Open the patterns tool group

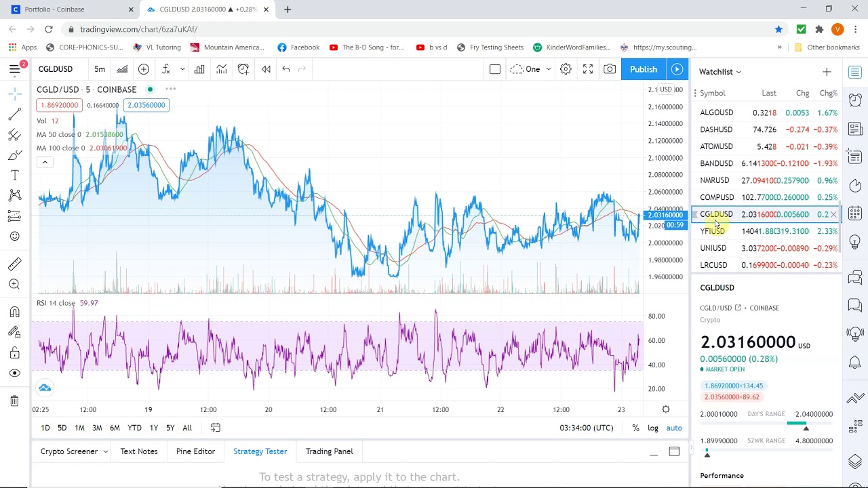14,196
